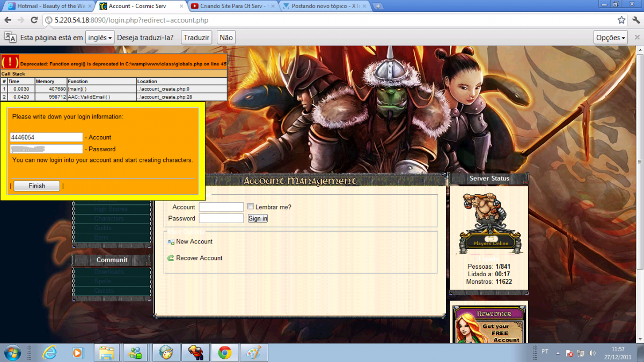Click the Players Online character image
Screen dimensions: 644x362
[489, 223]
